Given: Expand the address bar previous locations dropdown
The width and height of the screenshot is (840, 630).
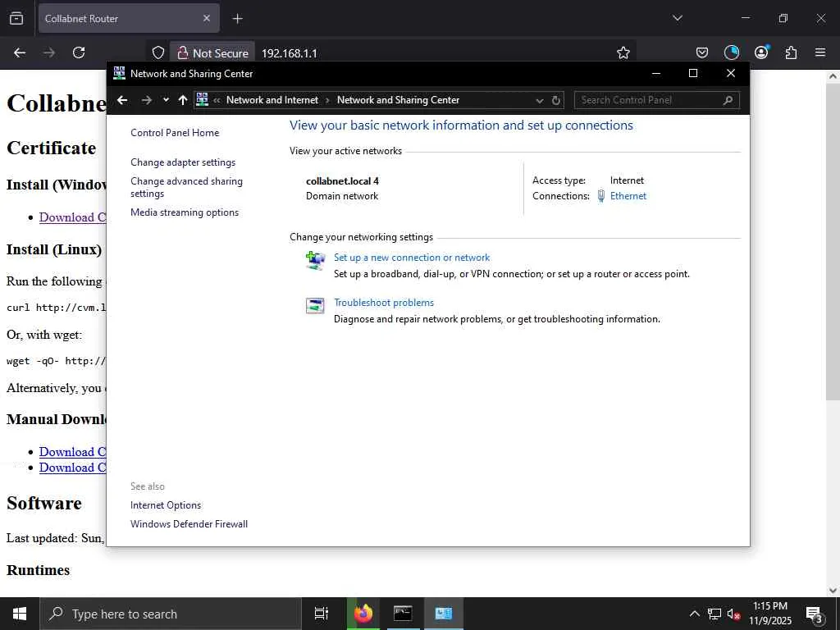Looking at the screenshot, I should tap(540, 101).
